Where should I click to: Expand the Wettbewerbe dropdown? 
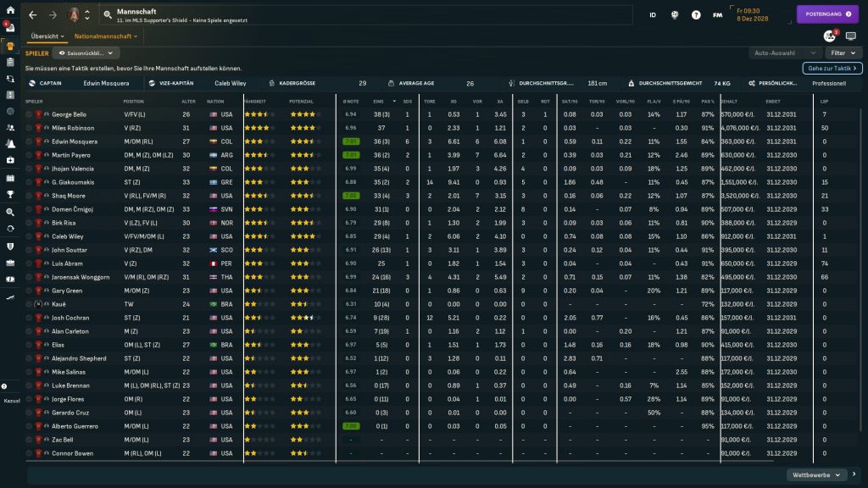click(x=817, y=474)
